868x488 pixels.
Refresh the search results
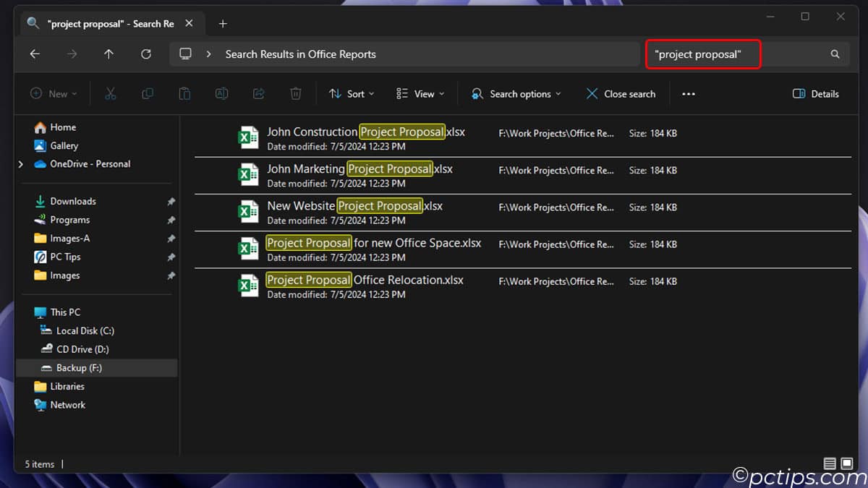(146, 53)
